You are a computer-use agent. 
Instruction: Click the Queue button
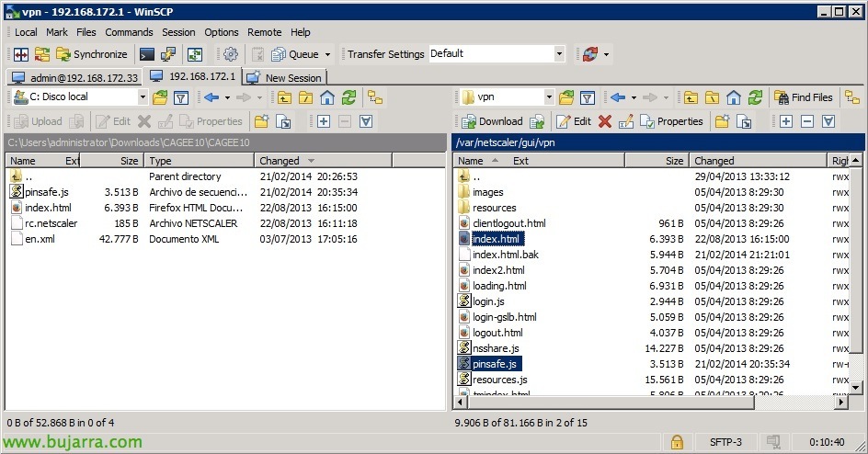[295, 54]
